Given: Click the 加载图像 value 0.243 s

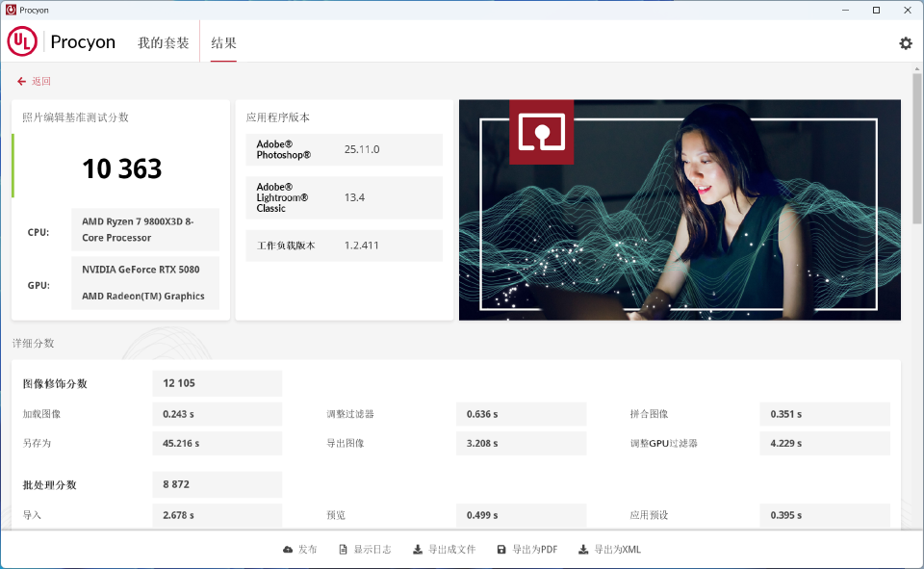Looking at the screenshot, I should pyautogui.click(x=218, y=414).
